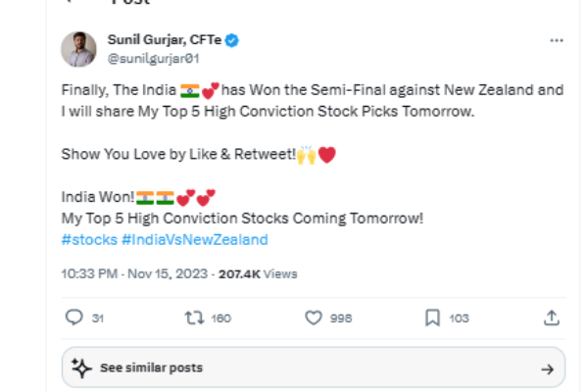This screenshot has height=392, width=588.
Task: Click the sparkle icon beside See similar posts
Action: tap(82, 368)
